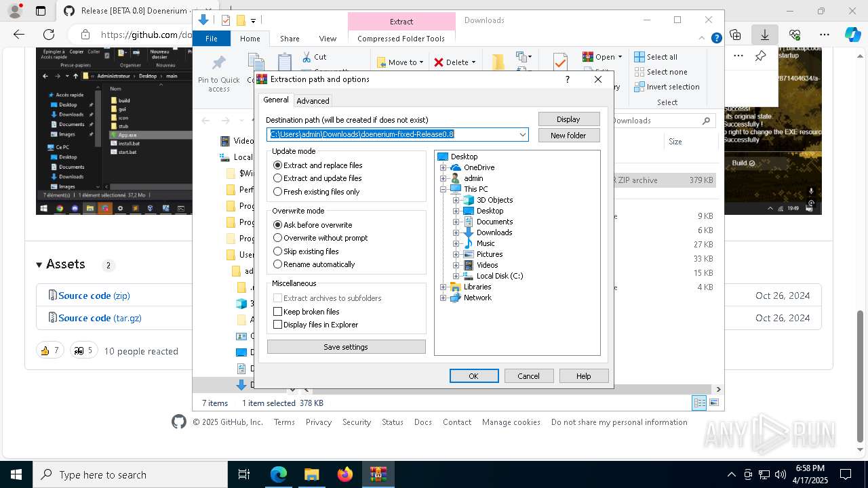Click the Cancel button

click(529, 375)
